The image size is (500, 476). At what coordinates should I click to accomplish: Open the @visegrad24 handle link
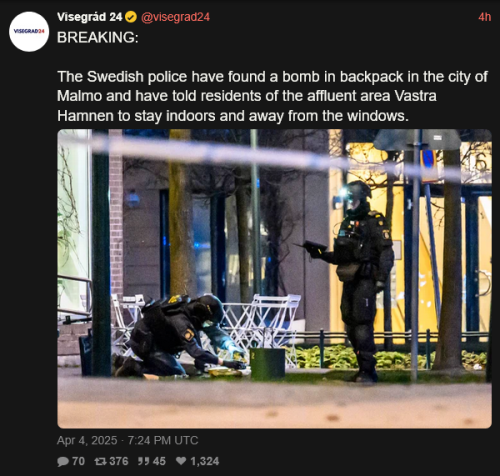(175, 17)
